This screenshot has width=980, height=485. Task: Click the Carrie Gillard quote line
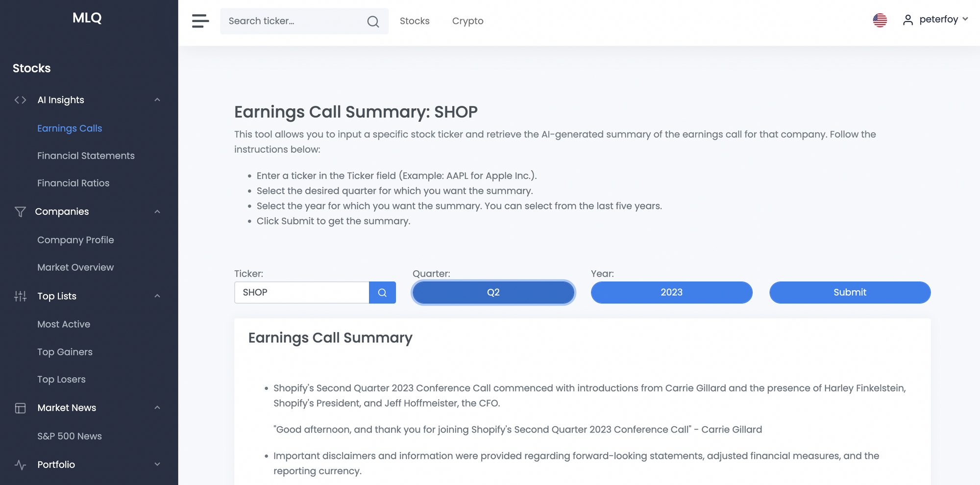pyautogui.click(x=517, y=430)
